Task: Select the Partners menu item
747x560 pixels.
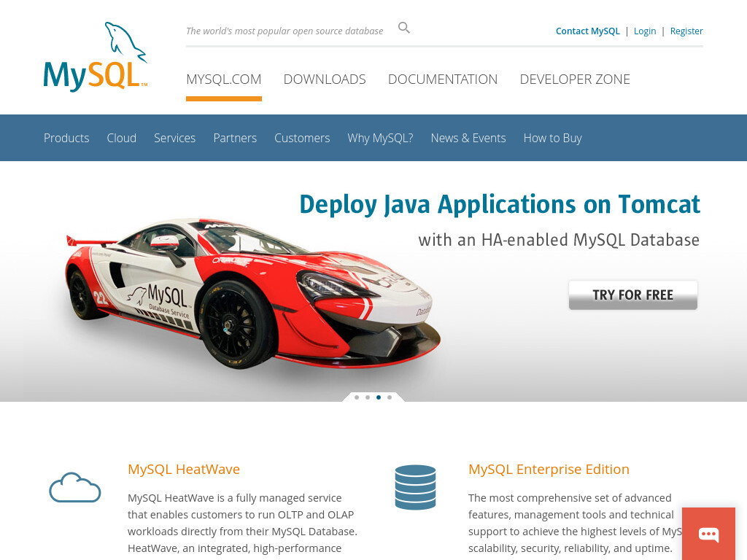Action: 235,138
